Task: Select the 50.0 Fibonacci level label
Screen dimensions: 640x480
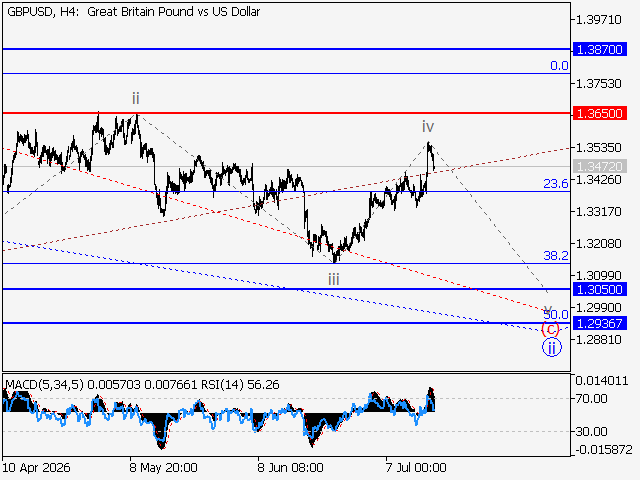Action: [x=556, y=315]
